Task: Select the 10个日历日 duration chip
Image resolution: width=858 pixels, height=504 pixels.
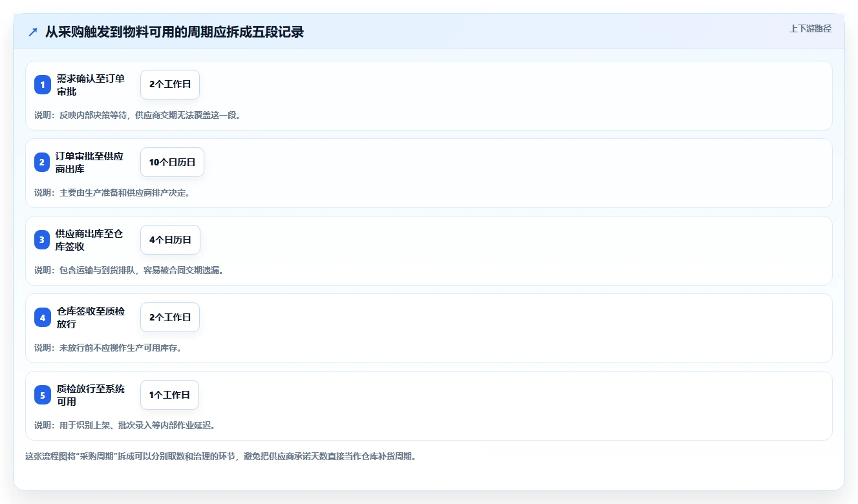Action: (x=172, y=162)
